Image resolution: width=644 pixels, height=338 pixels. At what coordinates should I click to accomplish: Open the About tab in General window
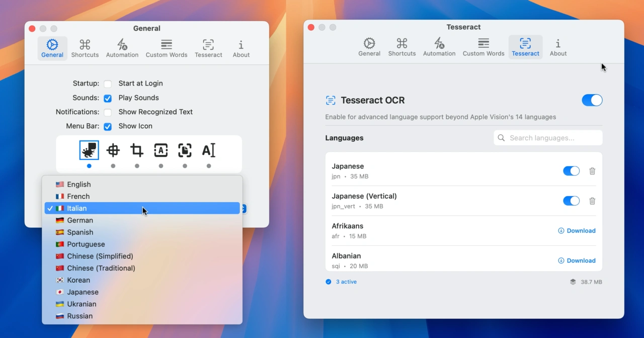(241, 49)
